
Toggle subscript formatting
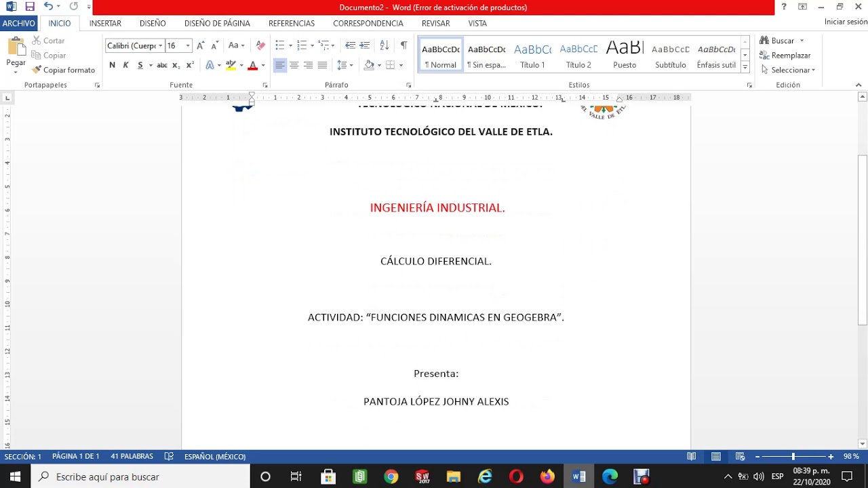tap(176, 65)
